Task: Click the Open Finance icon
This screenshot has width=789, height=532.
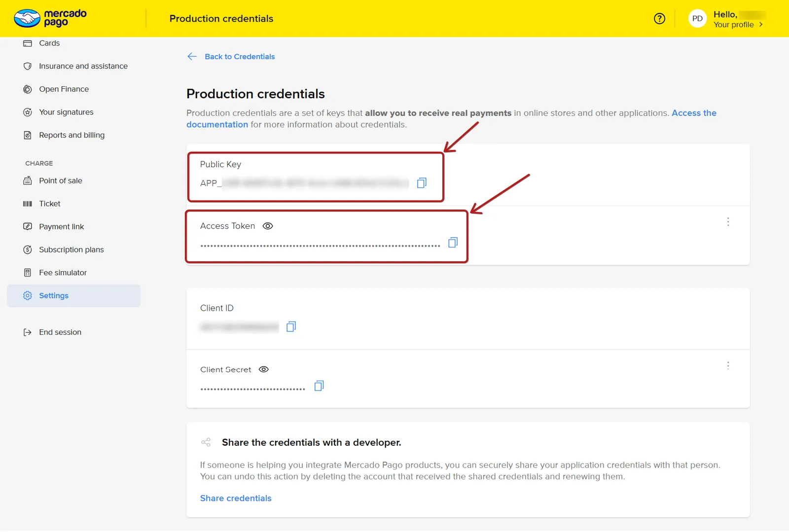Action: coord(28,89)
